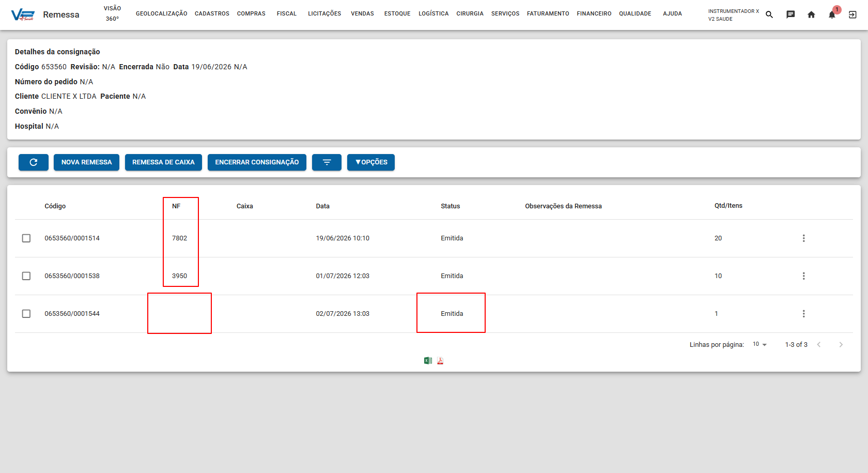
Task: Tick checkbox for remessa 0653560/0001538
Action: (26, 276)
